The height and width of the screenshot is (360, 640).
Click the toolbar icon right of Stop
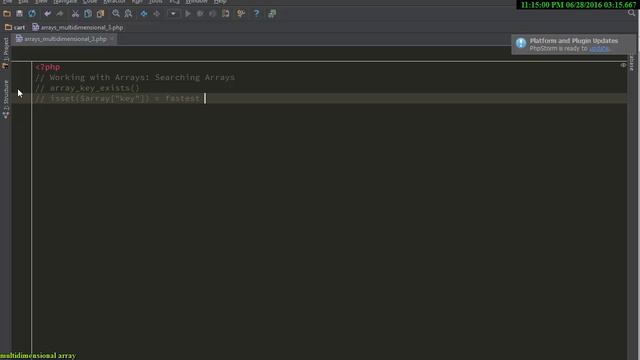click(225, 13)
